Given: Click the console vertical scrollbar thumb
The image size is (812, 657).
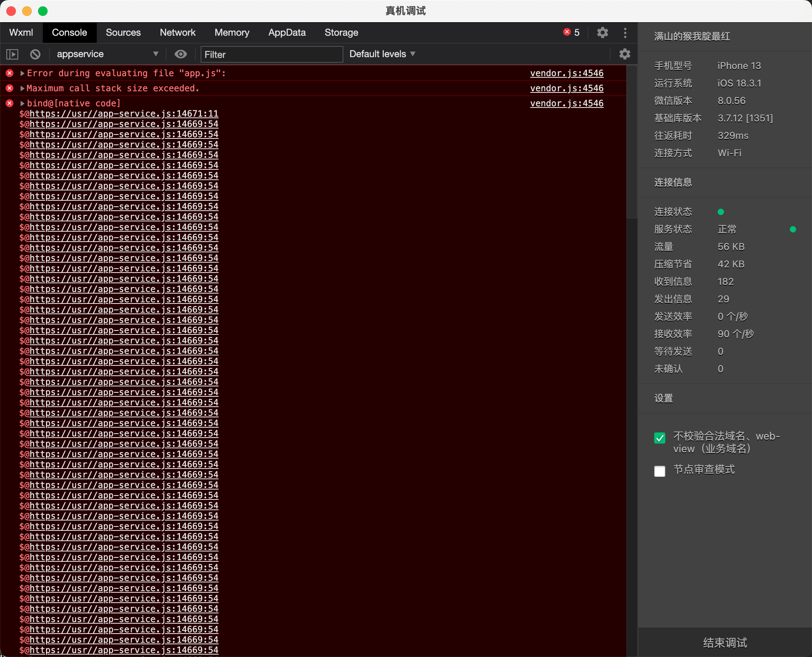Looking at the screenshot, I should pyautogui.click(x=632, y=142).
